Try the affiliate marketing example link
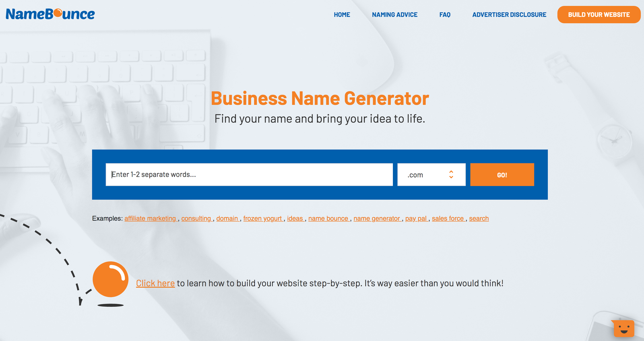644x341 pixels. point(150,219)
